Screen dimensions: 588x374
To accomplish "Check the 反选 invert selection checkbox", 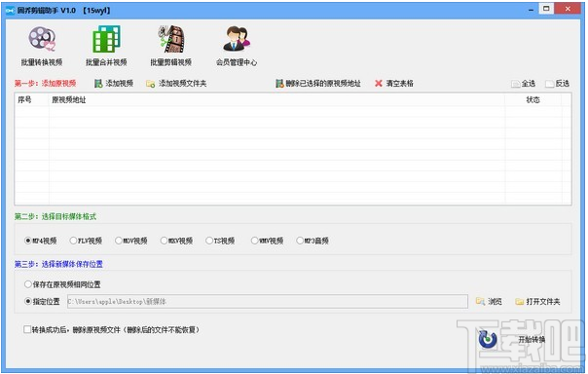I will pos(549,84).
